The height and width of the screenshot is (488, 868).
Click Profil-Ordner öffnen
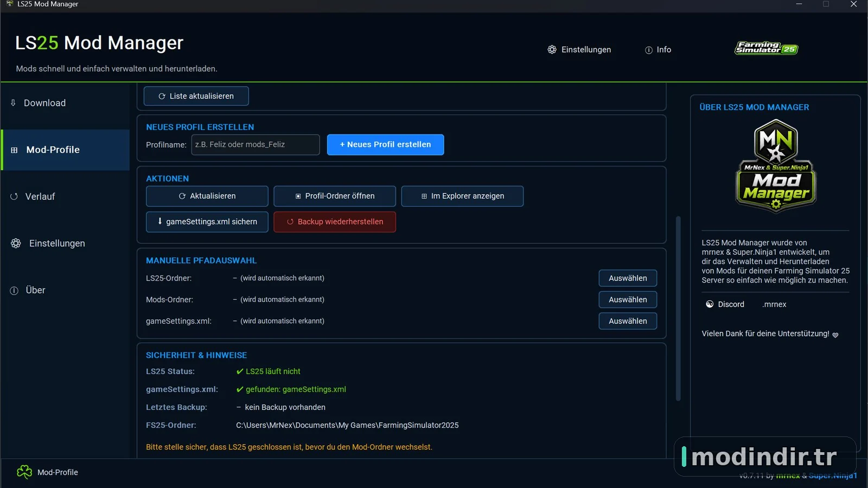(335, 196)
